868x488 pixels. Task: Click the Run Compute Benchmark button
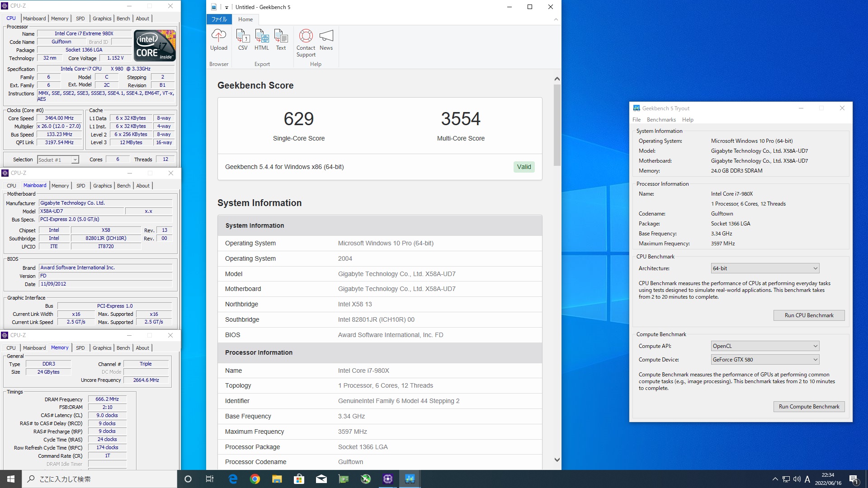(809, 407)
